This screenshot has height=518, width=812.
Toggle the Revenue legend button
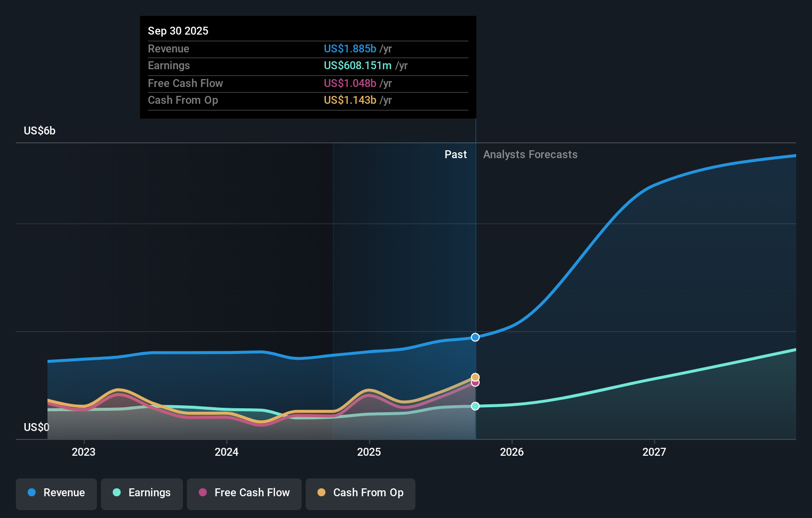coord(56,494)
